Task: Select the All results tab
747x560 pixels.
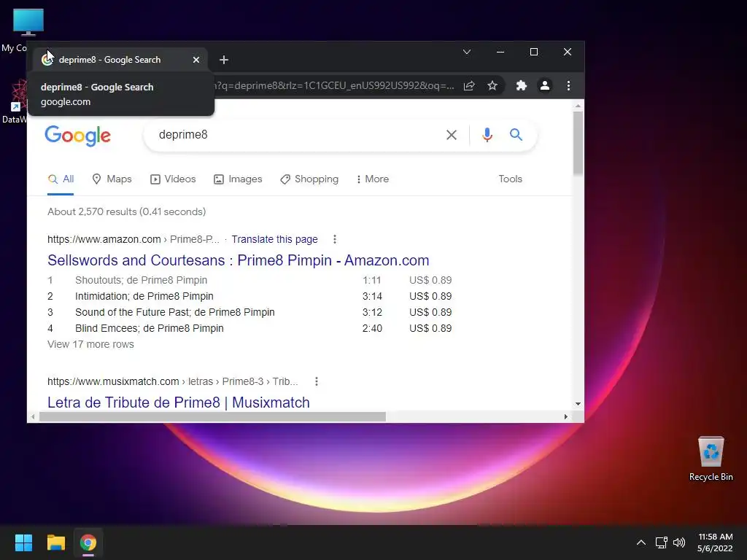Action: point(61,179)
